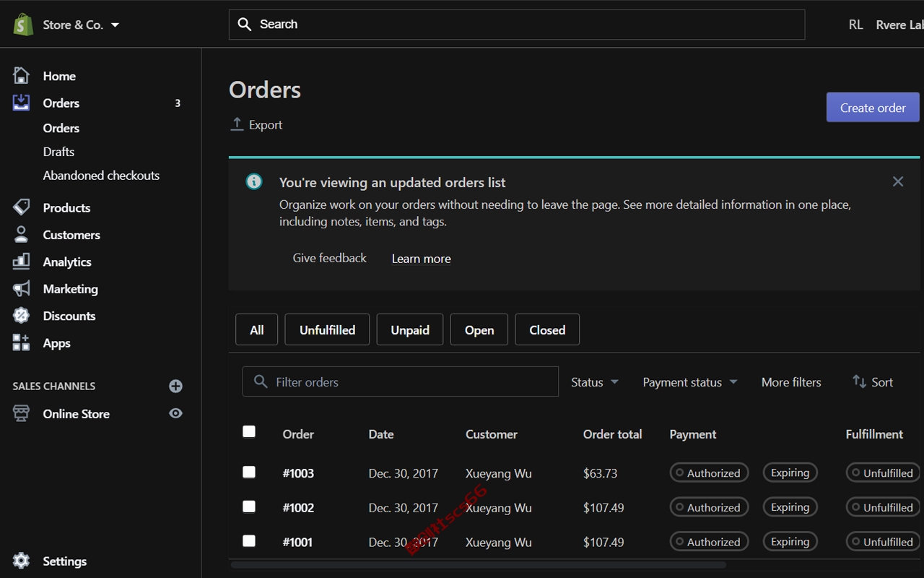Click the Orders inbox icon in the sidebar
Image resolution: width=924 pixels, height=578 pixels.
click(x=22, y=103)
